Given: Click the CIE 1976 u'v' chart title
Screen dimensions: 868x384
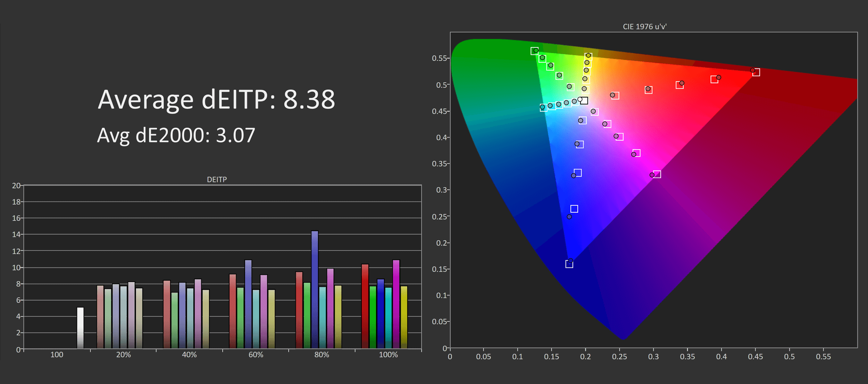Looking at the screenshot, I should tap(644, 27).
